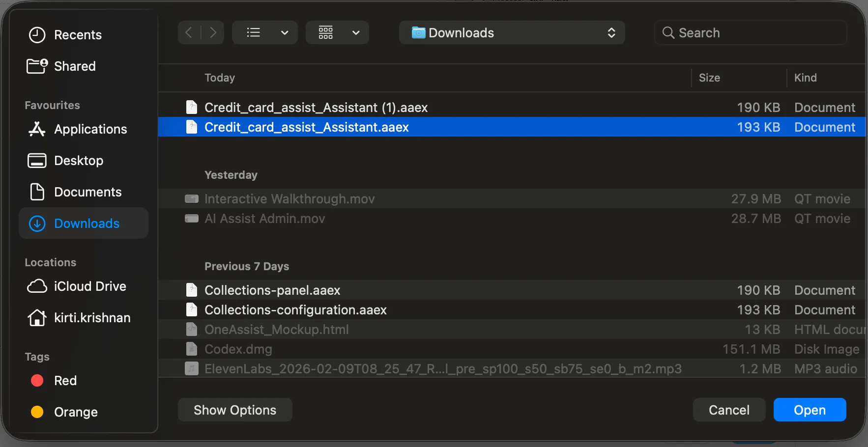Select the Orange tag
This screenshot has height=447, width=868.
(64, 412)
